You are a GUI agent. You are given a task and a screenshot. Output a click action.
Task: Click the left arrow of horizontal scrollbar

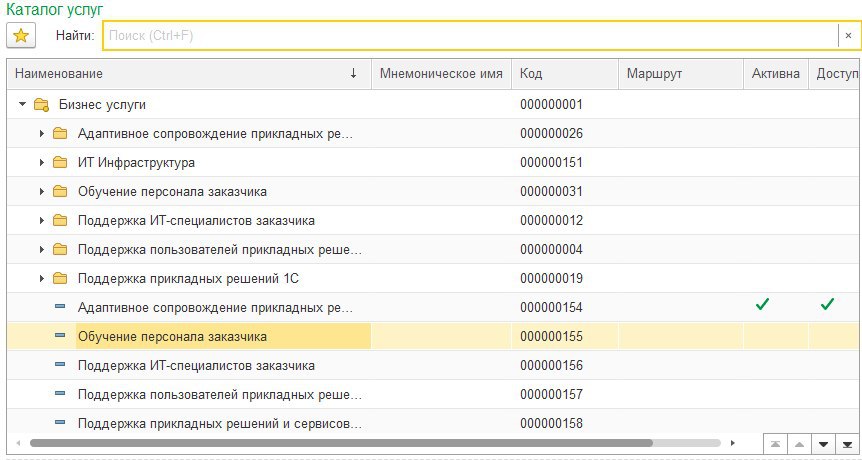[x=18, y=443]
